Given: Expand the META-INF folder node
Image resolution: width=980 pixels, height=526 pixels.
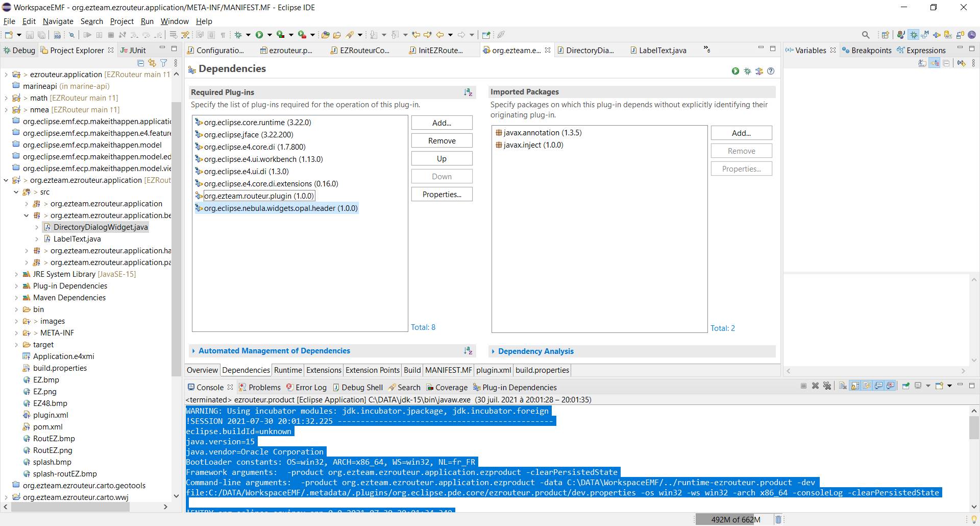Looking at the screenshot, I should click(x=16, y=333).
